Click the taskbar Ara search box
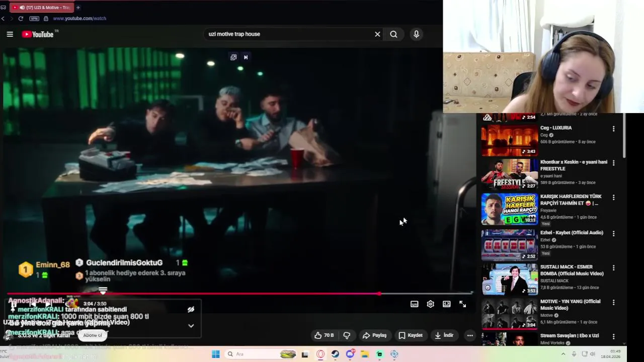Screen dimensions: 644x362 tap(260, 354)
